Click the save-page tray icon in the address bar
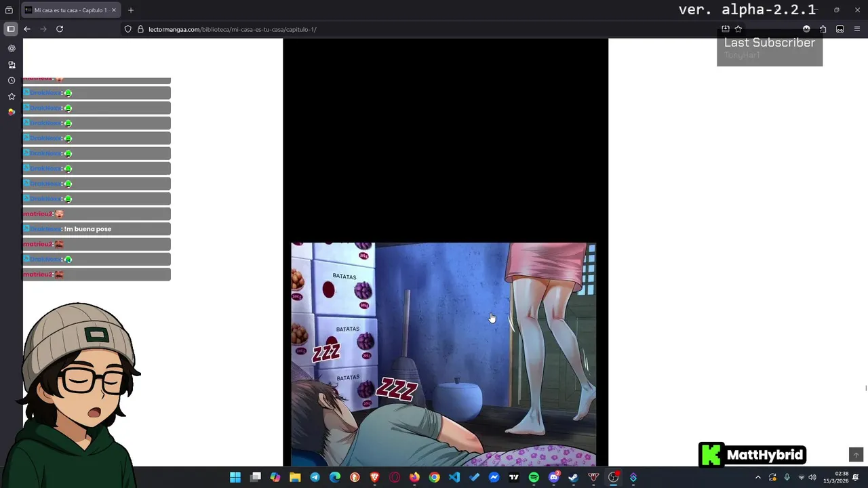868x488 pixels. (x=726, y=29)
